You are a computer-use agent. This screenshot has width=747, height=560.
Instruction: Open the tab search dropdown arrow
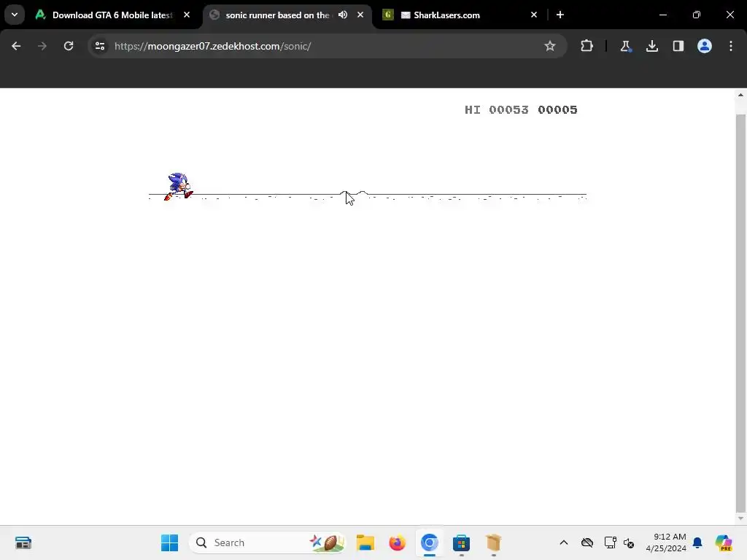15,15
